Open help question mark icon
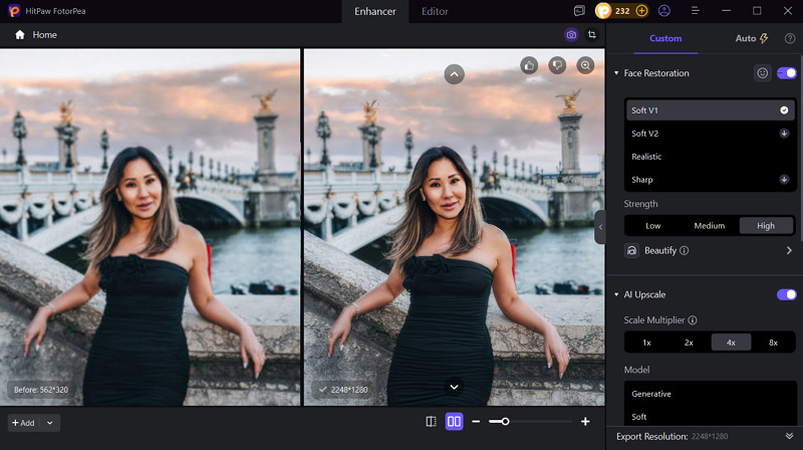 click(790, 38)
